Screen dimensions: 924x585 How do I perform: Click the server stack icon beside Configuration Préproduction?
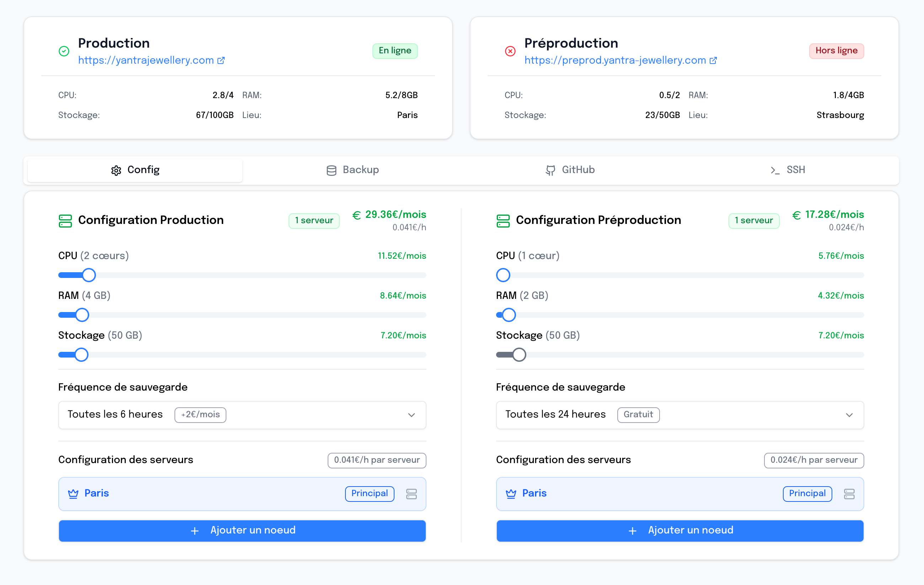[x=503, y=221]
